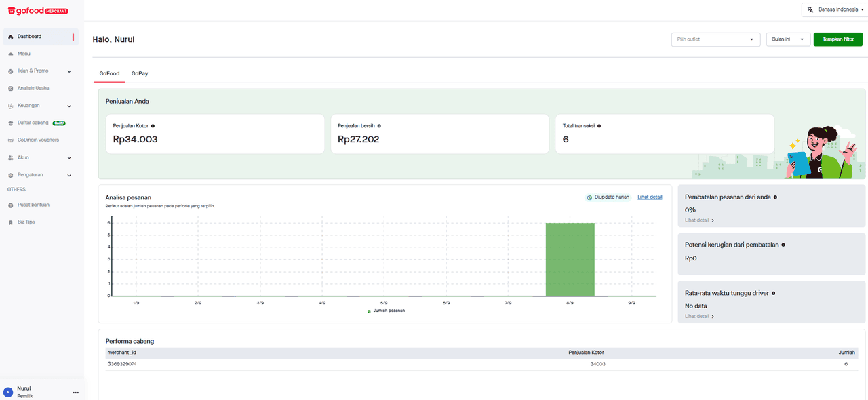Click the Keuangan icon

[10, 106]
